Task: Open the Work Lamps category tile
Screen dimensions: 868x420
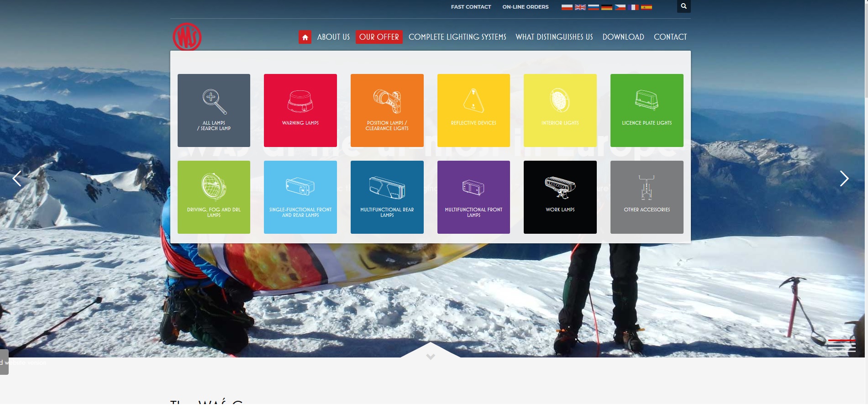Action: click(560, 197)
